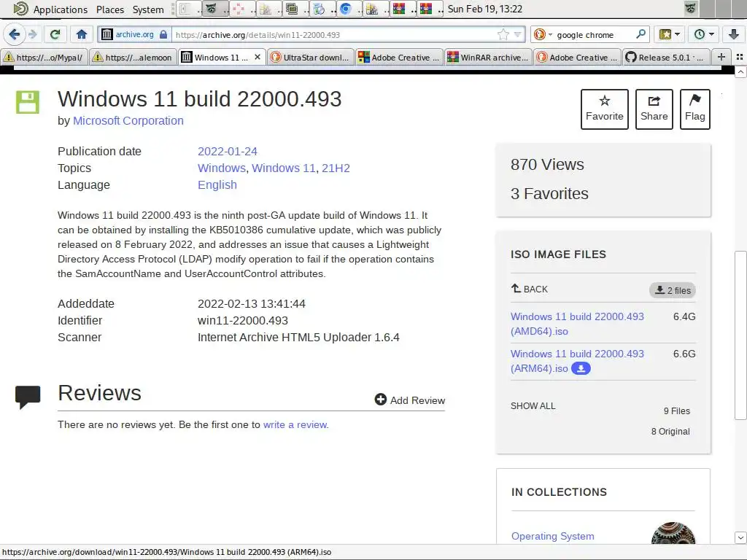The width and height of the screenshot is (747, 560).
Task: Open the URL history dropdown arrow
Action: pos(518,34)
